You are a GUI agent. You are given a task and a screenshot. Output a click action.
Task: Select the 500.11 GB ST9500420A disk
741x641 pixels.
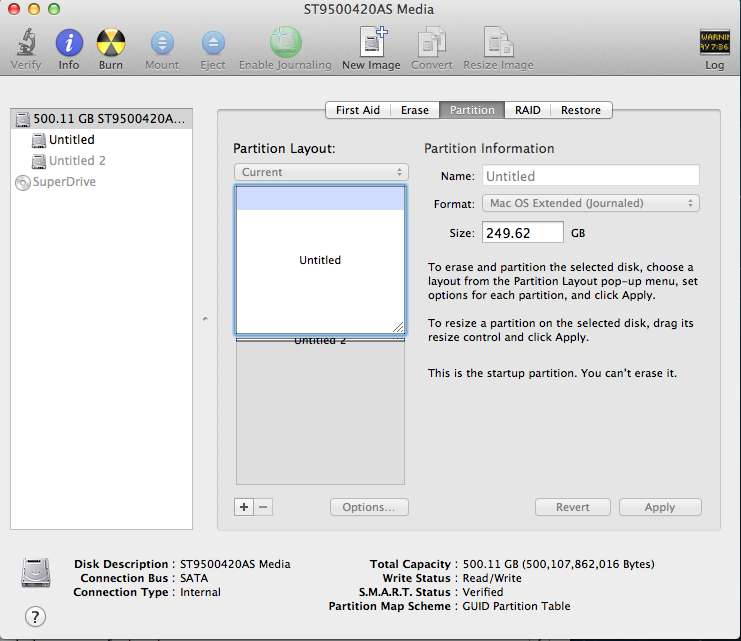(101, 119)
